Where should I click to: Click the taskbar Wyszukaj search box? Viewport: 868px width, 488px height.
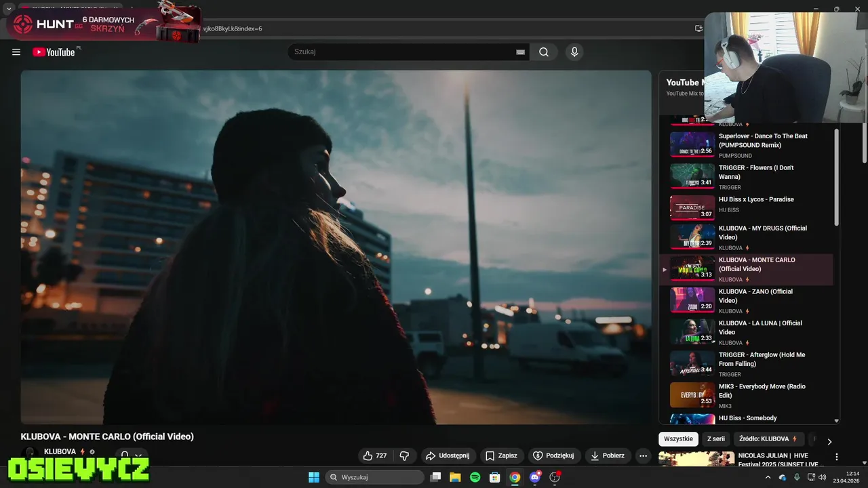pyautogui.click(x=375, y=477)
